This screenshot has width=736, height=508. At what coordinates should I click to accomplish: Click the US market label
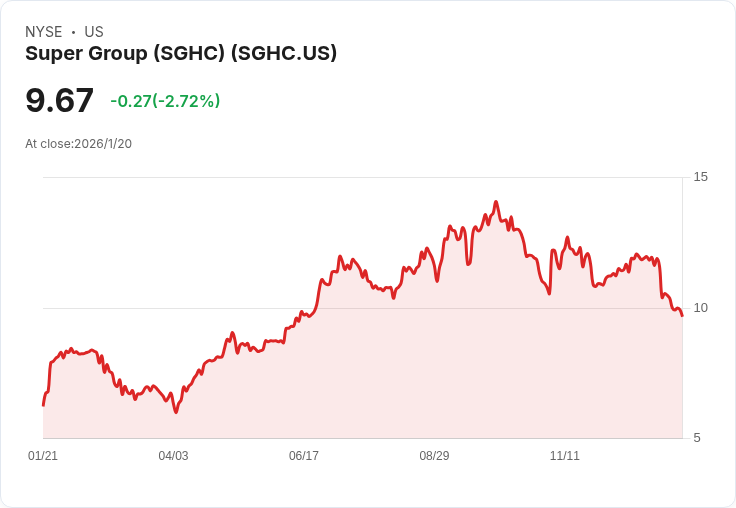tap(94, 32)
